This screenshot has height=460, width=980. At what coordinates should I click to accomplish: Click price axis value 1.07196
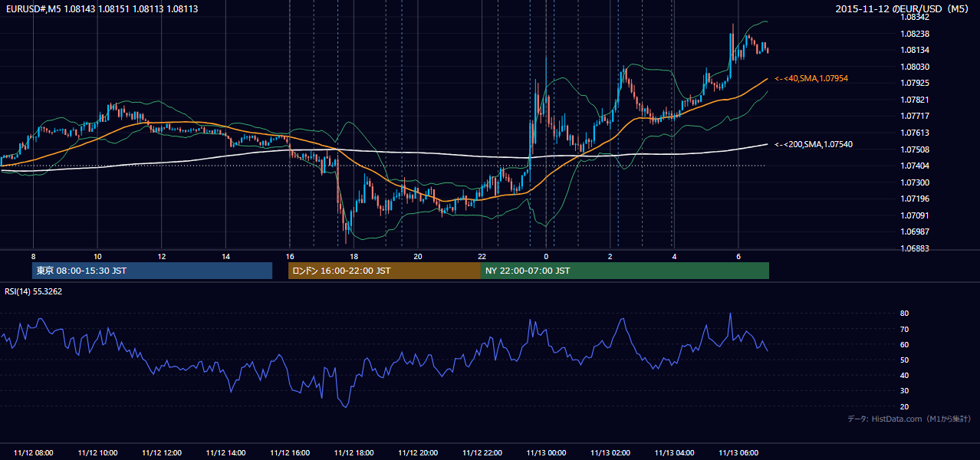coord(916,199)
